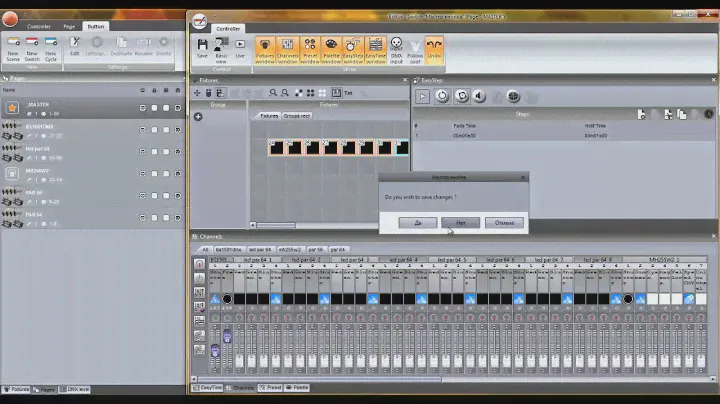Image resolution: width=720 pixels, height=404 pixels.
Task: Switch to the Page ribbon tab
Action: click(69, 26)
